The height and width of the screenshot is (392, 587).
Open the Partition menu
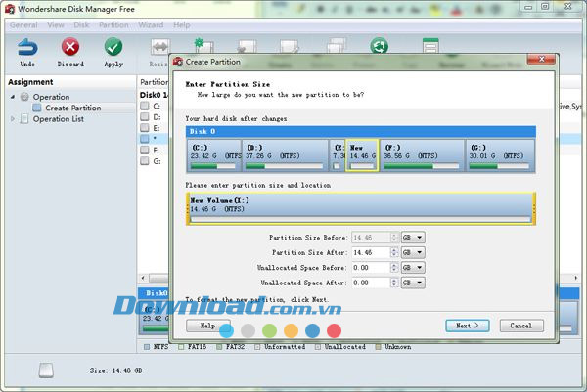113,25
